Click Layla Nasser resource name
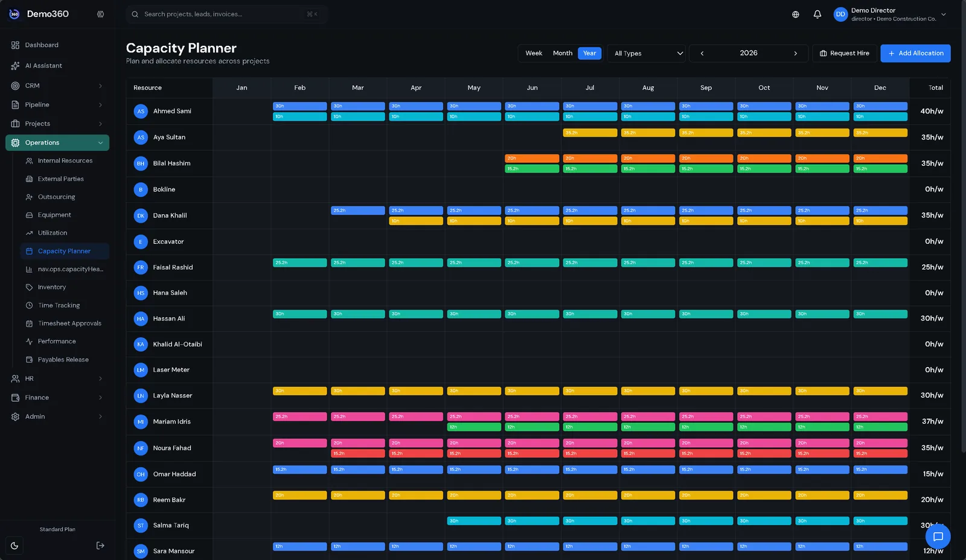The image size is (966, 560). pos(173,396)
